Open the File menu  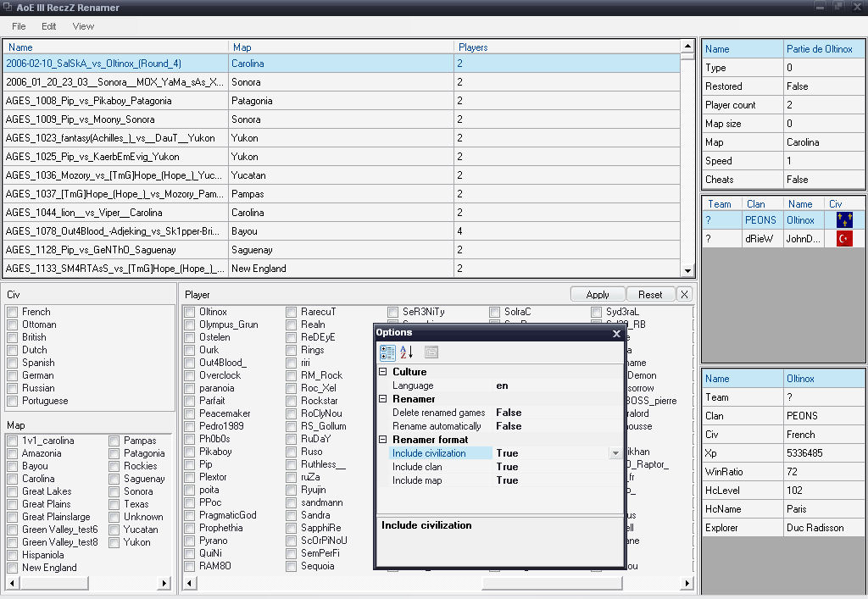pyautogui.click(x=19, y=26)
